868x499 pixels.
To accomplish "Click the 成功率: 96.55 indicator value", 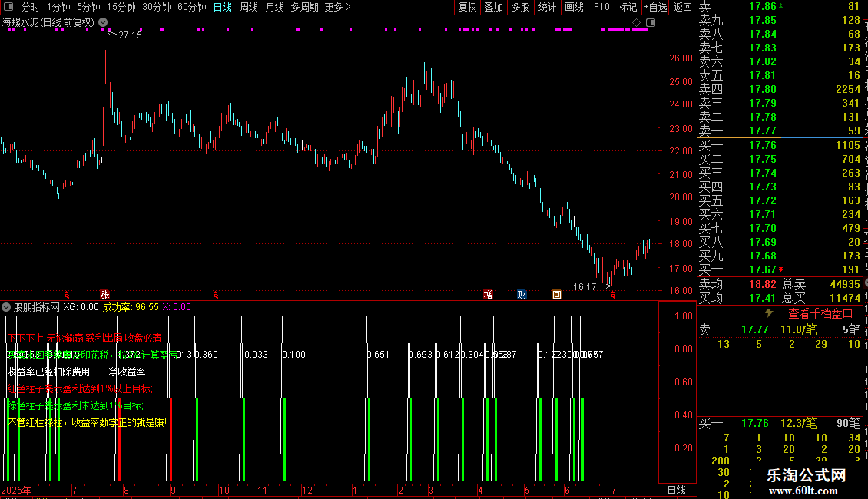I will (131, 307).
